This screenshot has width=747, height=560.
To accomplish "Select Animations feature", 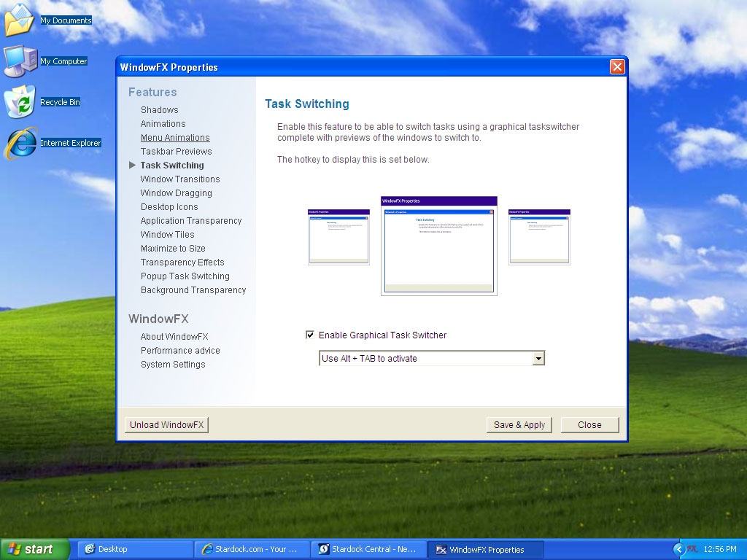I will pyautogui.click(x=163, y=123).
